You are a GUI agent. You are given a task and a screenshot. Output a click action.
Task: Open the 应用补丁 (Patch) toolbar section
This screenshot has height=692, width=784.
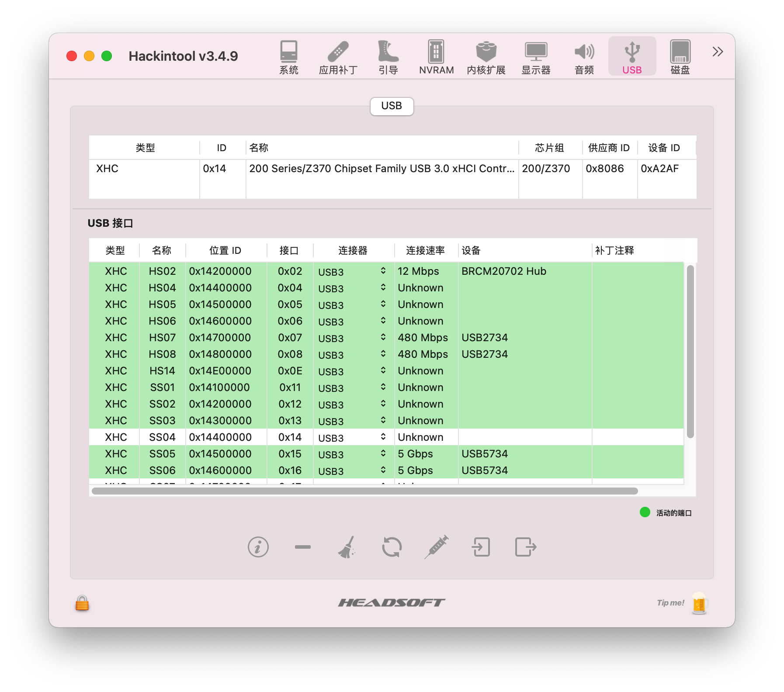point(338,57)
